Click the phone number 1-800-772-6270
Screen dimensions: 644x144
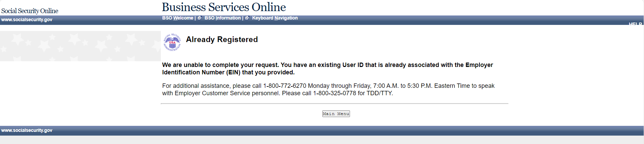(285, 86)
